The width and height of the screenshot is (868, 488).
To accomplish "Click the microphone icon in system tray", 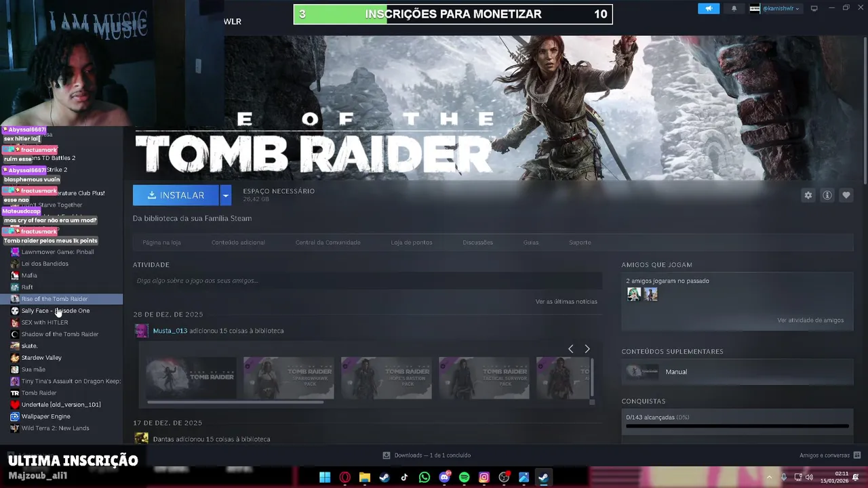I will (x=784, y=477).
